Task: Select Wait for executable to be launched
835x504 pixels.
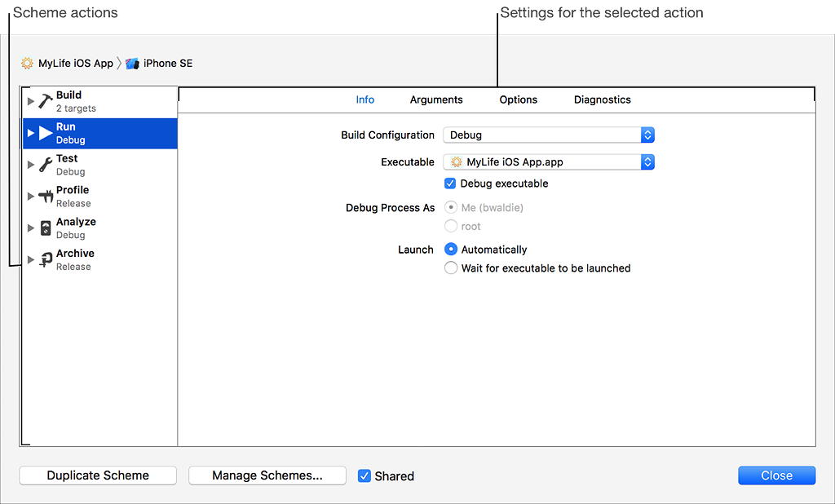Action: pyautogui.click(x=451, y=268)
